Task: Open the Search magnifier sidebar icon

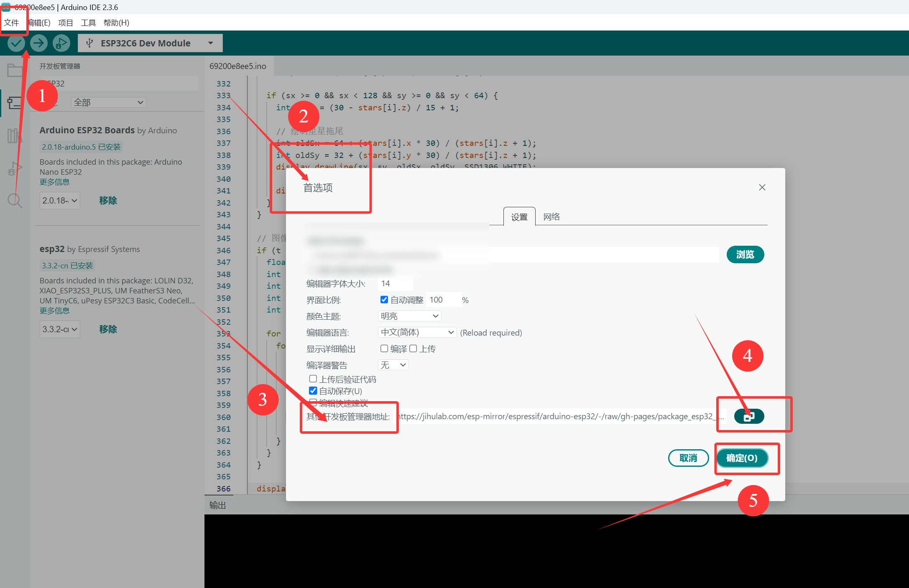Action: pyautogui.click(x=15, y=201)
